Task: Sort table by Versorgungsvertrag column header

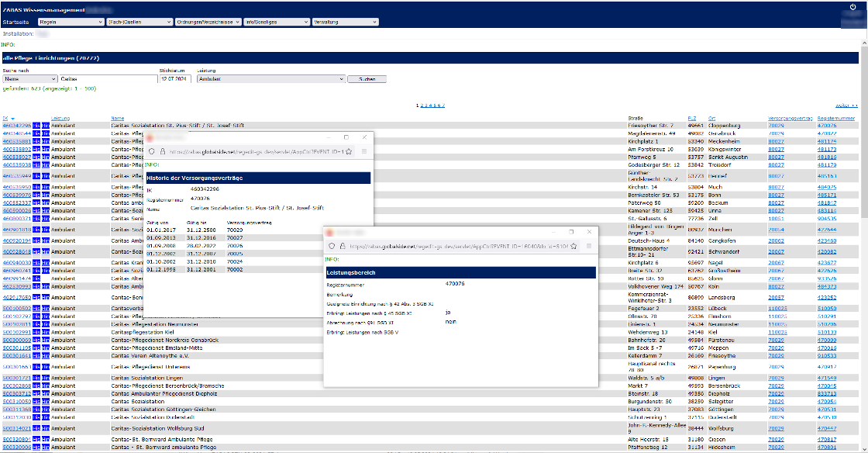Action: pyautogui.click(x=790, y=119)
